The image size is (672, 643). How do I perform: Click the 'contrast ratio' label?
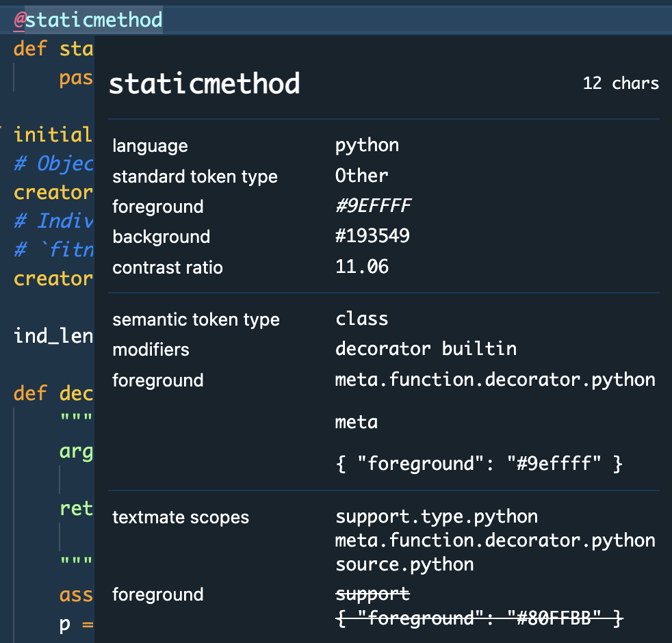coord(168,267)
